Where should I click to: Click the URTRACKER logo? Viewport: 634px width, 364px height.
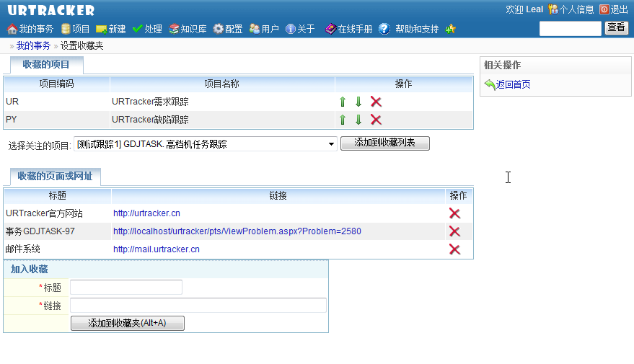click(51, 11)
